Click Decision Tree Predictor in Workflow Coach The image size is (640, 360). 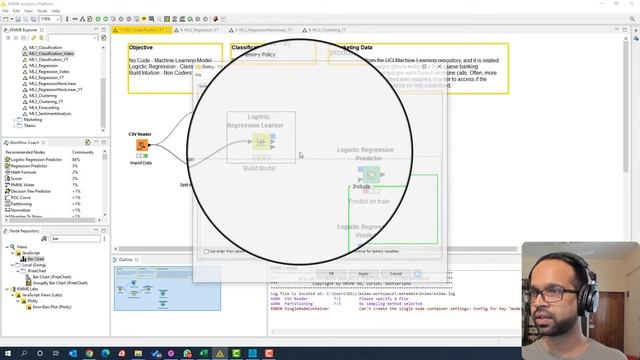pyautogui.click(x=31, y=191)
